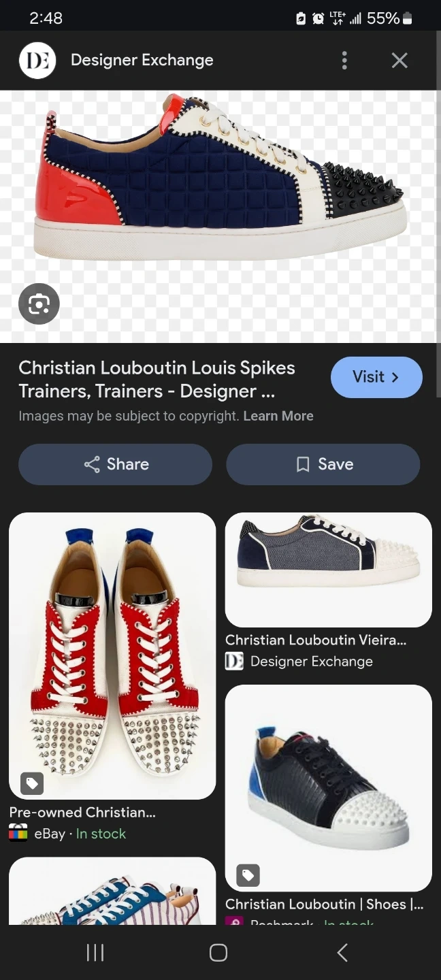Open the Designer Exchange source under Vieira
This screenshot has height=980, width=441.
coord(311,661)
